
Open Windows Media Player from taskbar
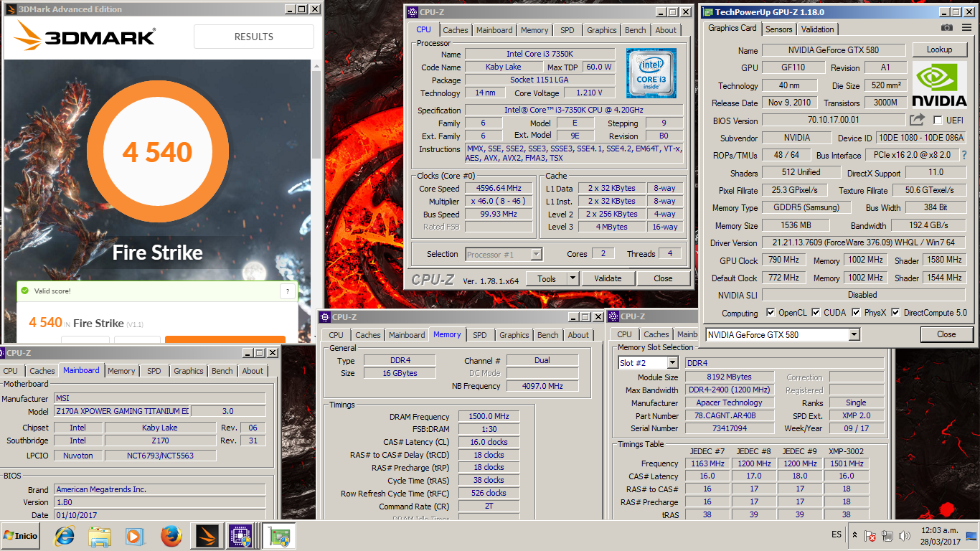[134, 536]
